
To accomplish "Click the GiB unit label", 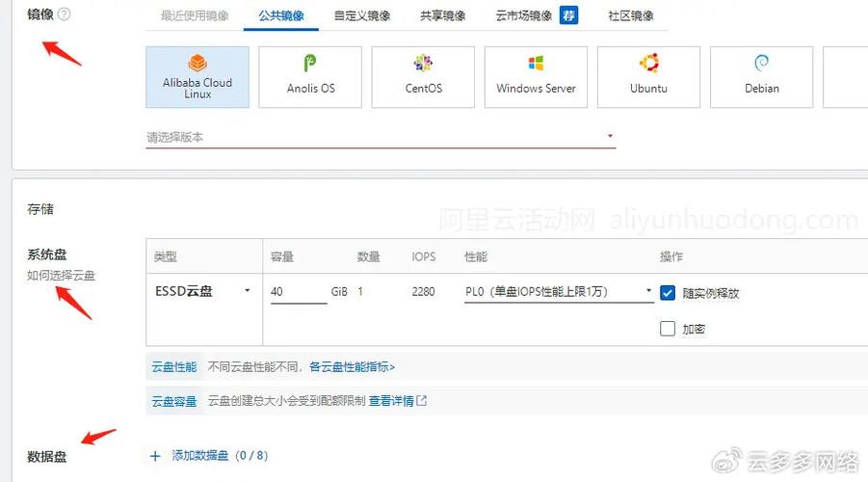I will tap(339, 291).
